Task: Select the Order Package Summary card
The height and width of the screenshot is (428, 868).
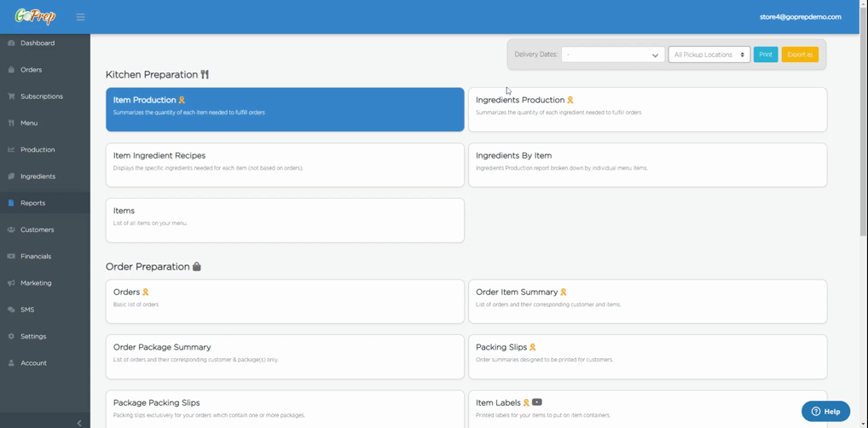Action: click(285, 356)
